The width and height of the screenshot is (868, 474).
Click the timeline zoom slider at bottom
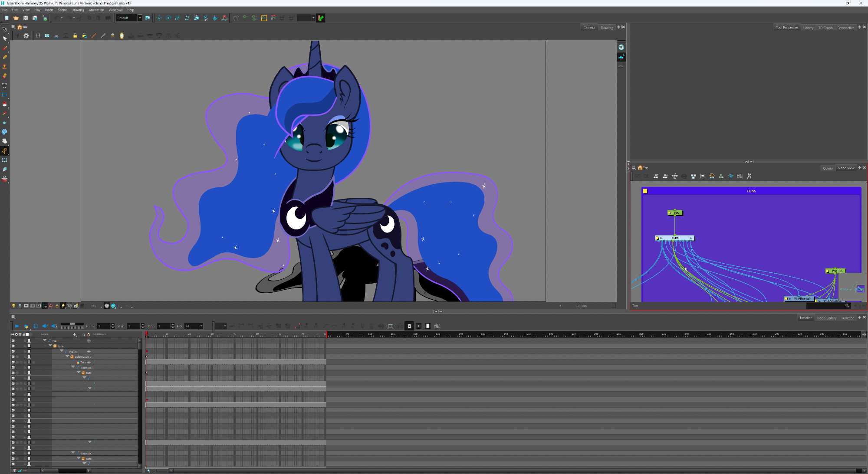161,471
